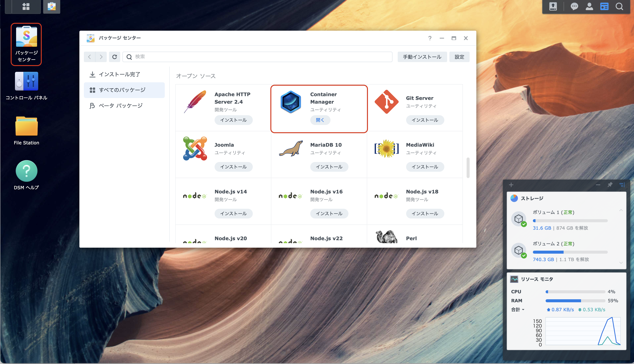The width and height of the screenshot is (634, 364).
Task: Click the refresh icon in Package Center
Action: tap(115, 57)
